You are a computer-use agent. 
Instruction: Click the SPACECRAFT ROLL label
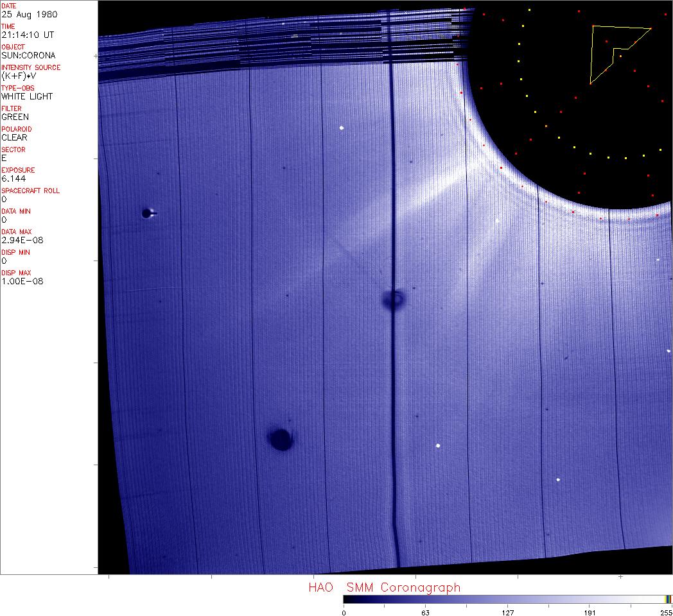(26, 191)
